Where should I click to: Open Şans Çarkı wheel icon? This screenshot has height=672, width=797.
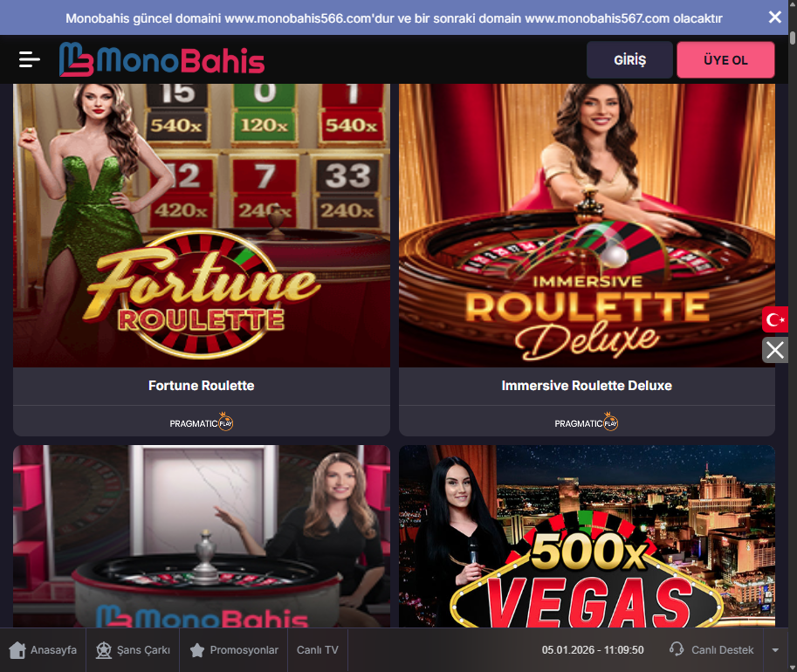pyautogui.click(x=104, y=649)
